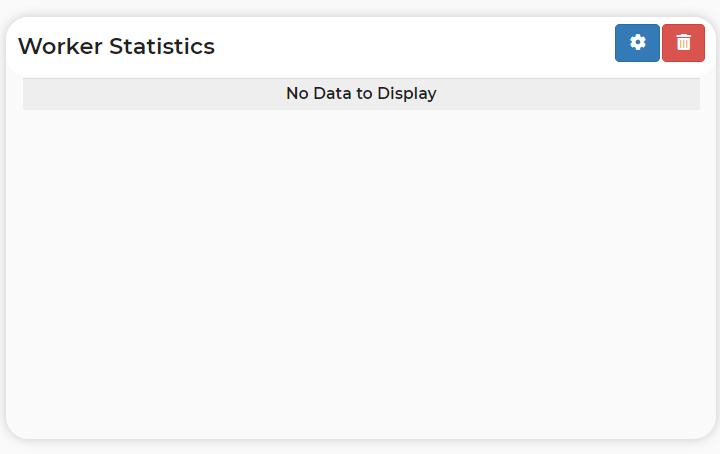Open widget options via the gear button

(x=637, y=43)
